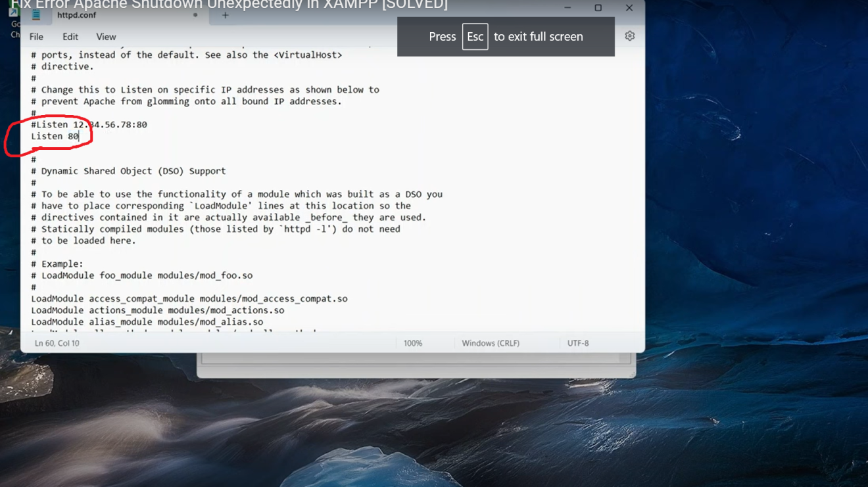Add a new tab with plus icon
The height and width of the screenshot is (487, 868).
click(x=225, y=15)
